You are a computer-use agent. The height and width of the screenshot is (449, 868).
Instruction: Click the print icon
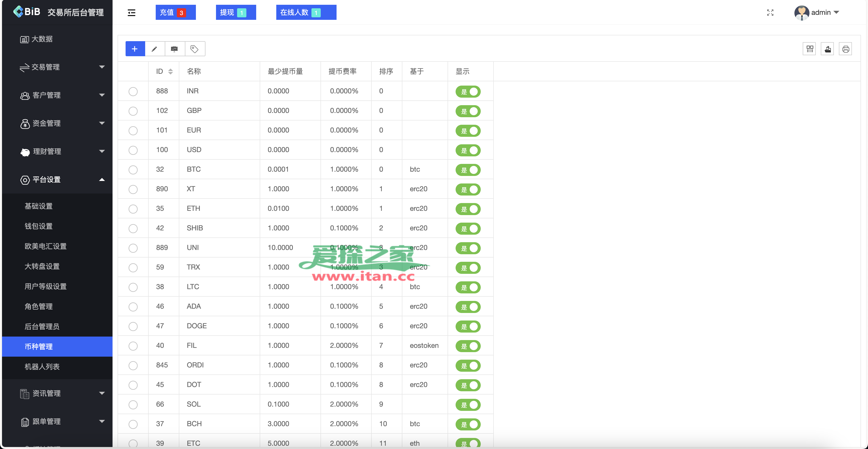[846, 48]
